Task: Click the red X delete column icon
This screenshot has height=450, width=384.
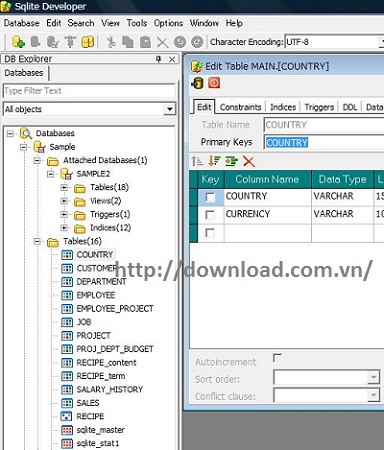Action: pos(249,161)
